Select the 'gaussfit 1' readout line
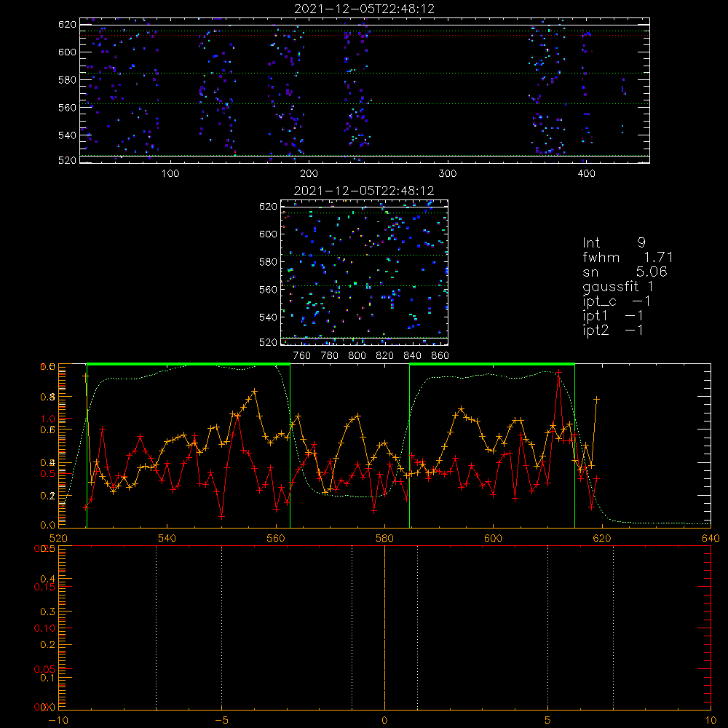The image size is (728, 728). (618, 286)
